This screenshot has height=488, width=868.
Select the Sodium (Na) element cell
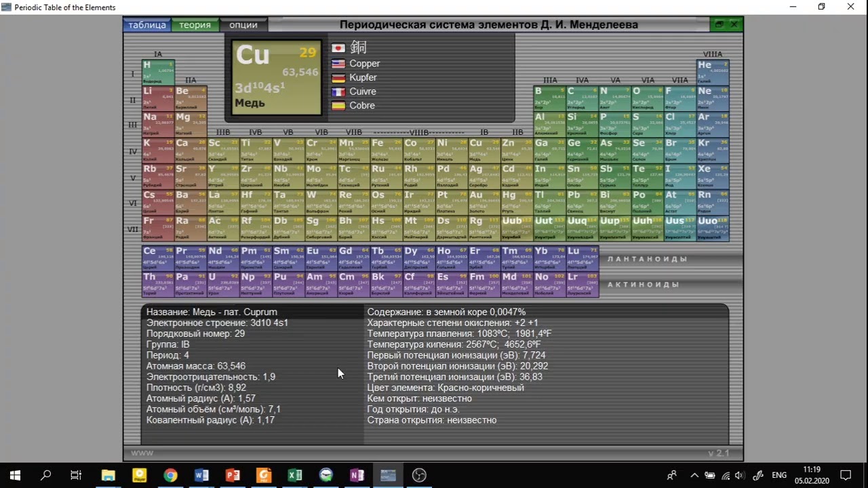[158, 124]
